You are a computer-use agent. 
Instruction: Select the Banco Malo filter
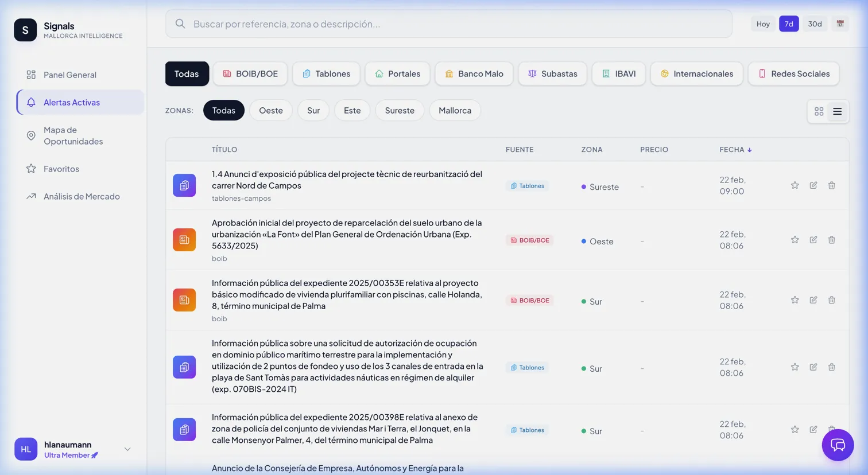point(474,73)
